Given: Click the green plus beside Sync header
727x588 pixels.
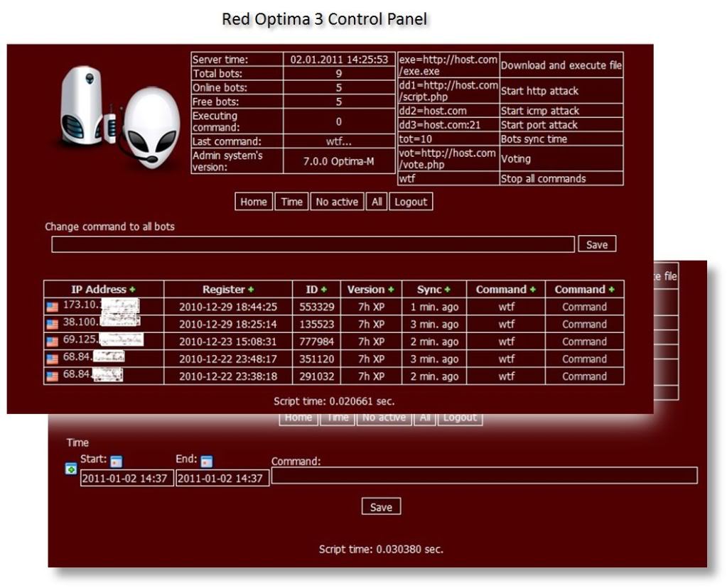Looking at the screenshot, I should pyautogui.click(x=448, y=290).
